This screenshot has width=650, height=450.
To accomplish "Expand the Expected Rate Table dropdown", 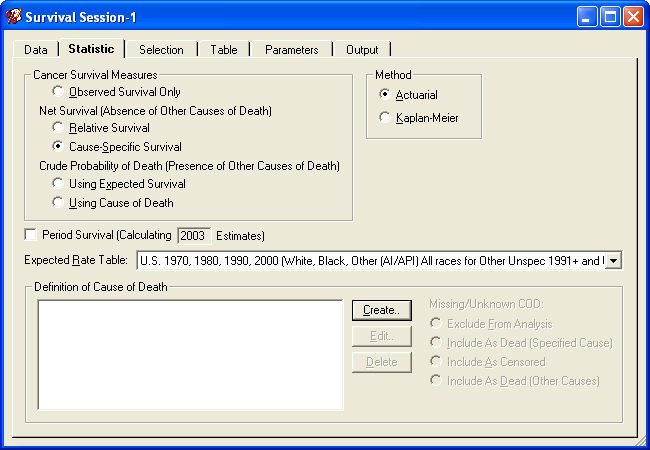I will click(x=613, y=261).
